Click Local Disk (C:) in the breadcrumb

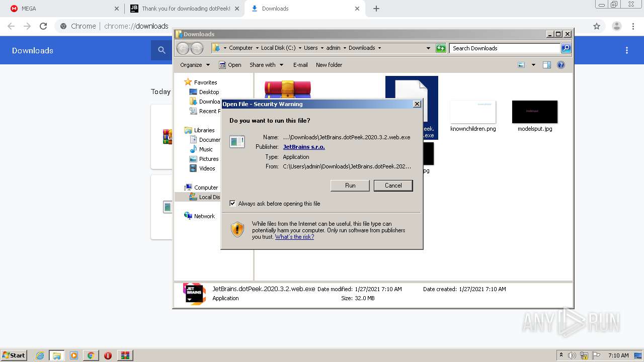[x=278, y=48]
